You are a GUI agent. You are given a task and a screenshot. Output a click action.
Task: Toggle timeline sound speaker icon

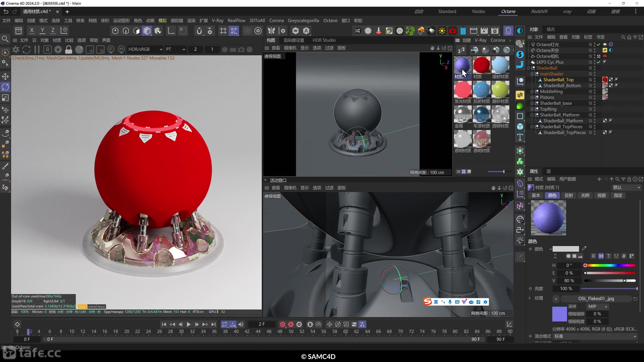(x=241, y=325)
